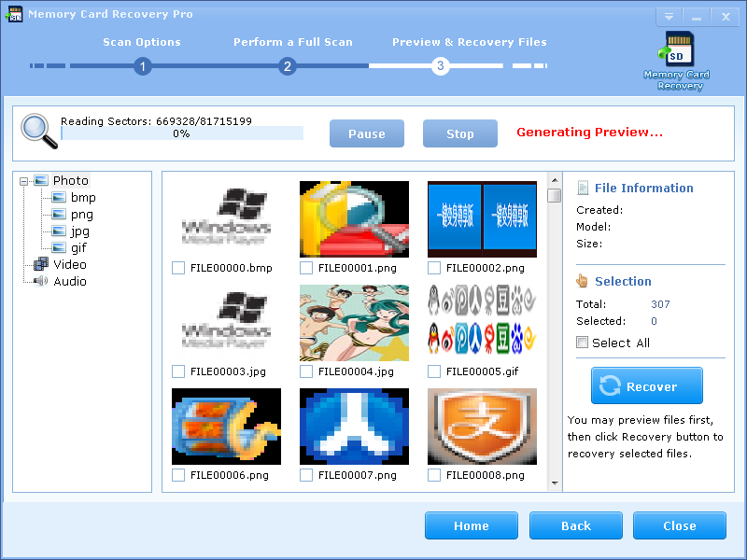Click the app icon in the title bar

(x=14, y=14)
